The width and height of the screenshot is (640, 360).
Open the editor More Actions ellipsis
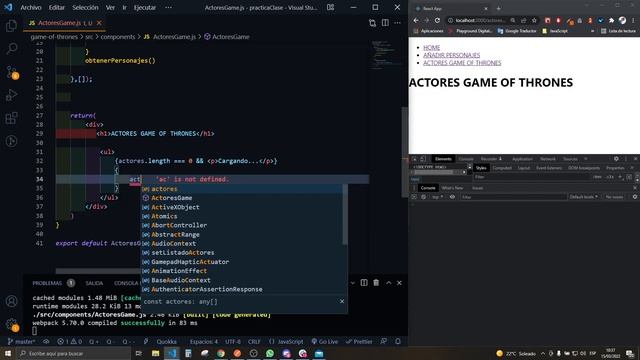click(397, 23)
